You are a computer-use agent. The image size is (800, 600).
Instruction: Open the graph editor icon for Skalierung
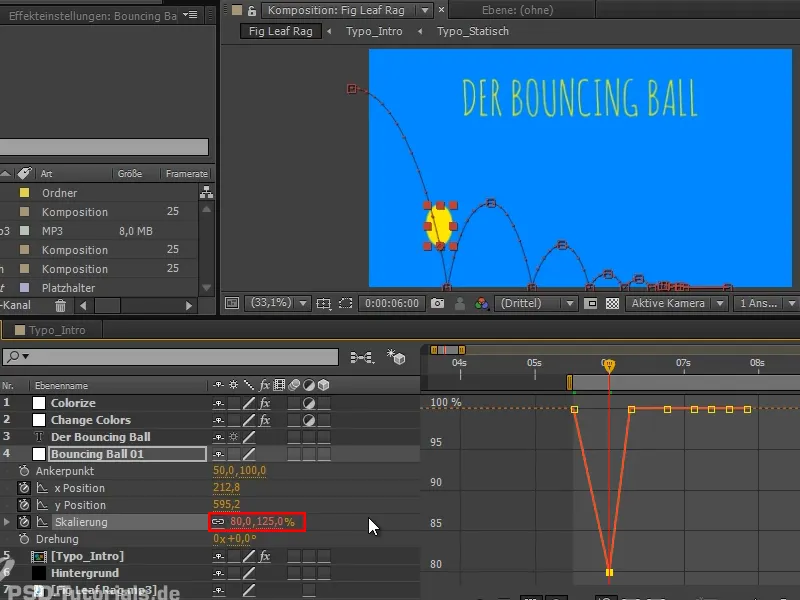pos(42,522)
